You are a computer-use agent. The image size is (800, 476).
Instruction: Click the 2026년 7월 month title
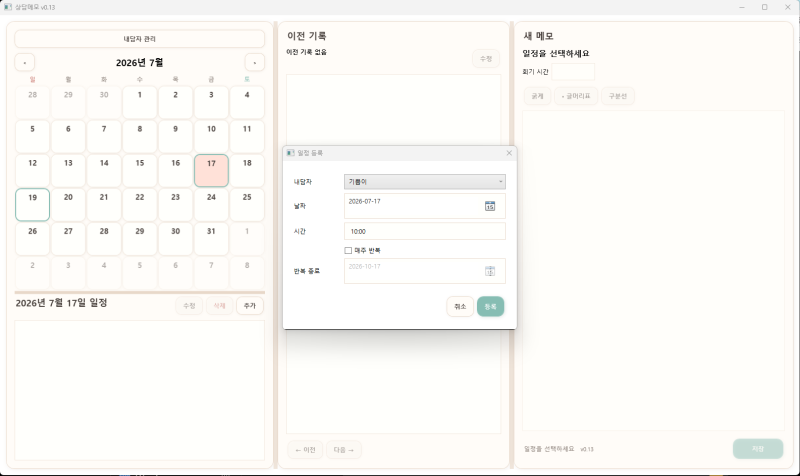139,63
